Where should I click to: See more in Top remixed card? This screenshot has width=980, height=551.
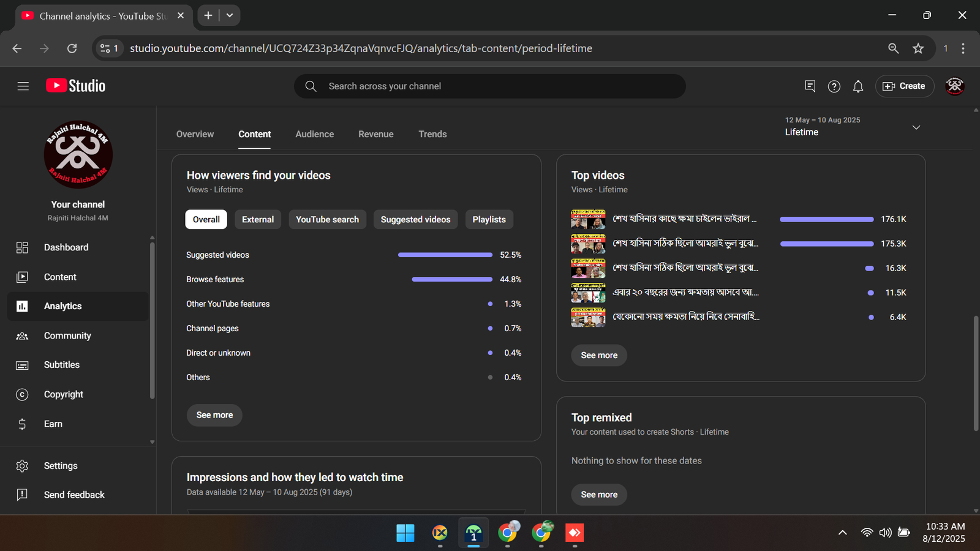tap(599, 495)
